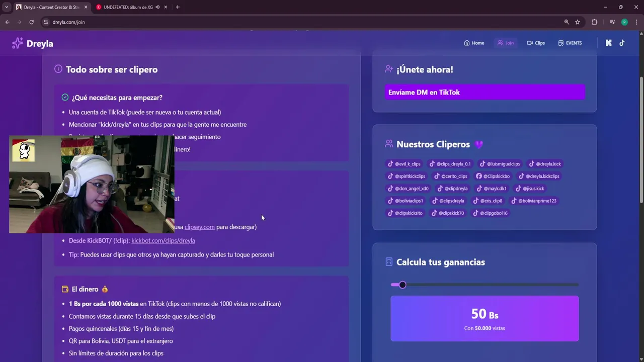Open the Kick channel icon in header
The height and width of the screenshot is (362, 644).
click(608, 43)
